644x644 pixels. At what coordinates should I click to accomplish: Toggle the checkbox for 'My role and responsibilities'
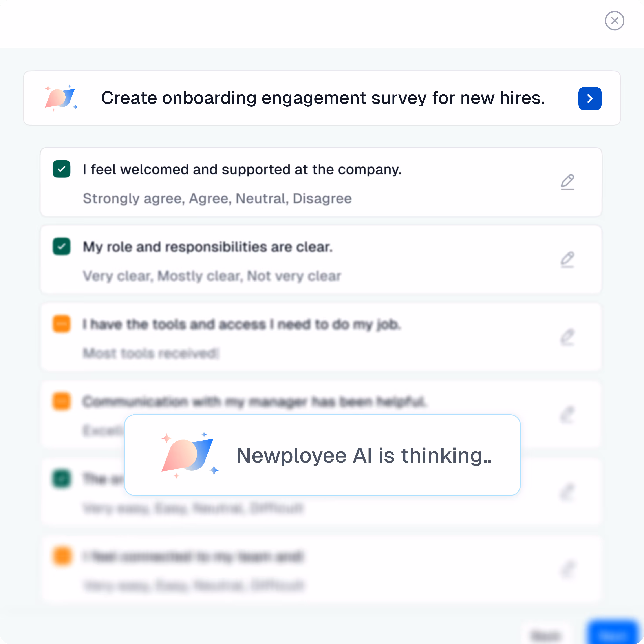coord(61,247)
